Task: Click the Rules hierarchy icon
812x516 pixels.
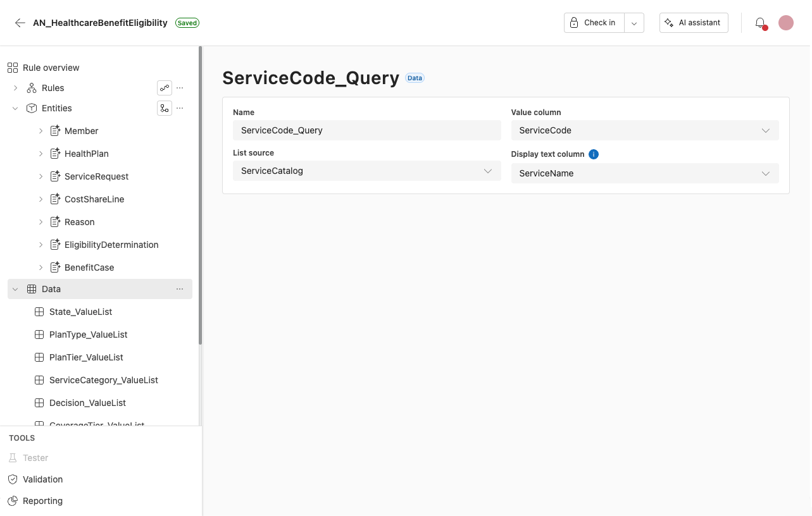Action: click(32, 88)
